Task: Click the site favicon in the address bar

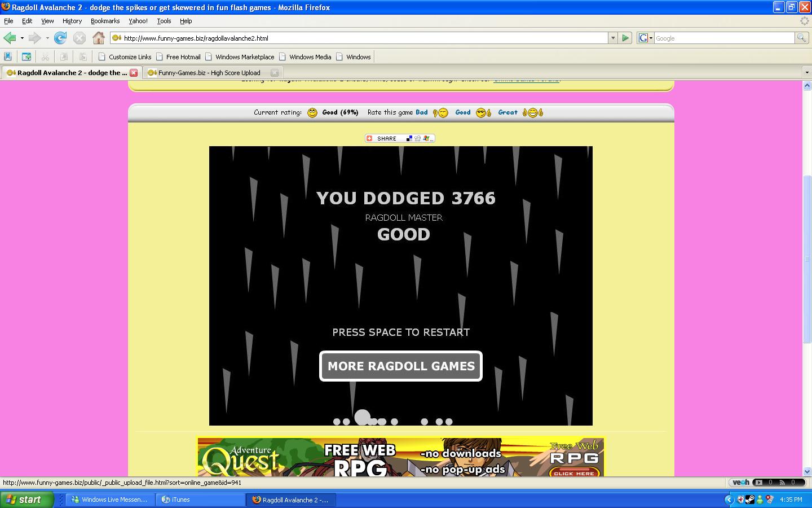Action: [117, 38]
